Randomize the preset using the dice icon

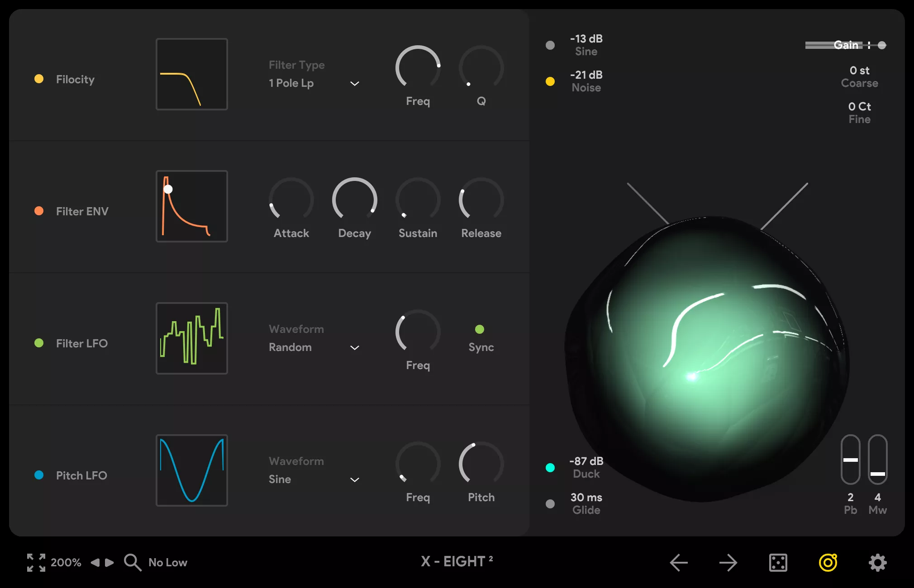pyautogui.click(x=779, y=563)
